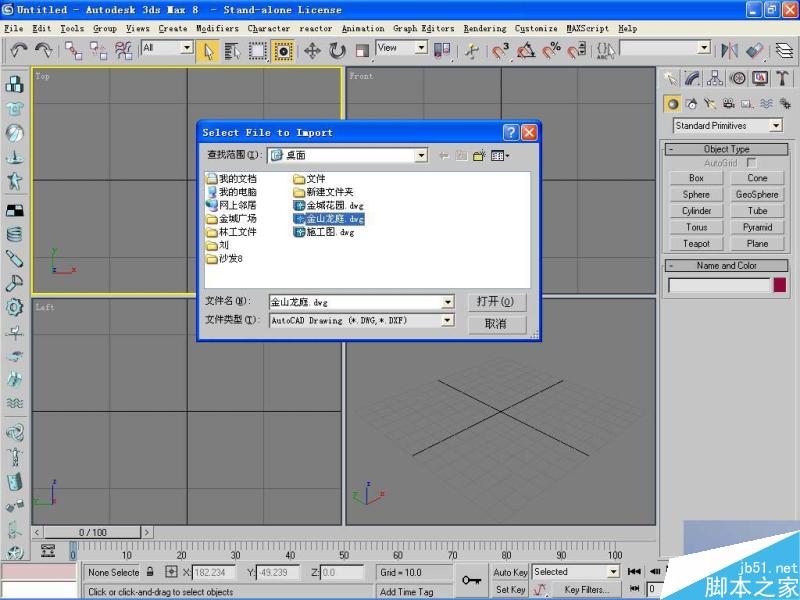The width and height of the screenshot is (800, 600).
Task: Click the Teapot primitive button
Action: pos(695,243)
